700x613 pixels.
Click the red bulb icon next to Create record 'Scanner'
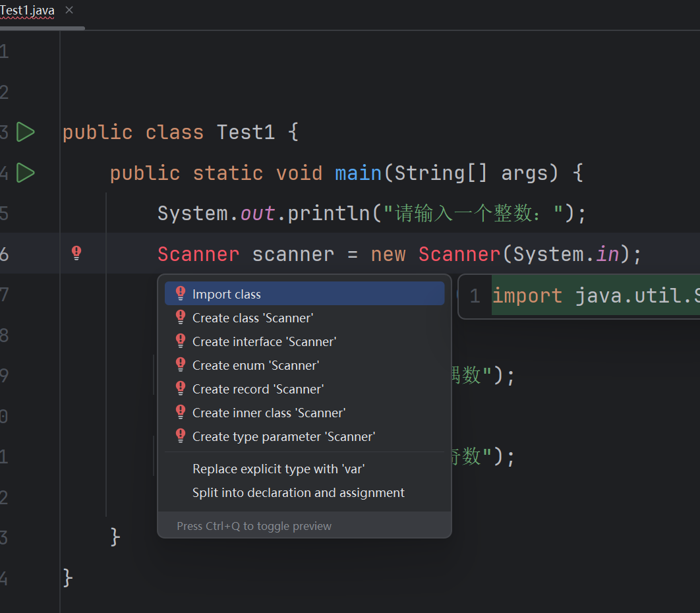coord(181,388)
